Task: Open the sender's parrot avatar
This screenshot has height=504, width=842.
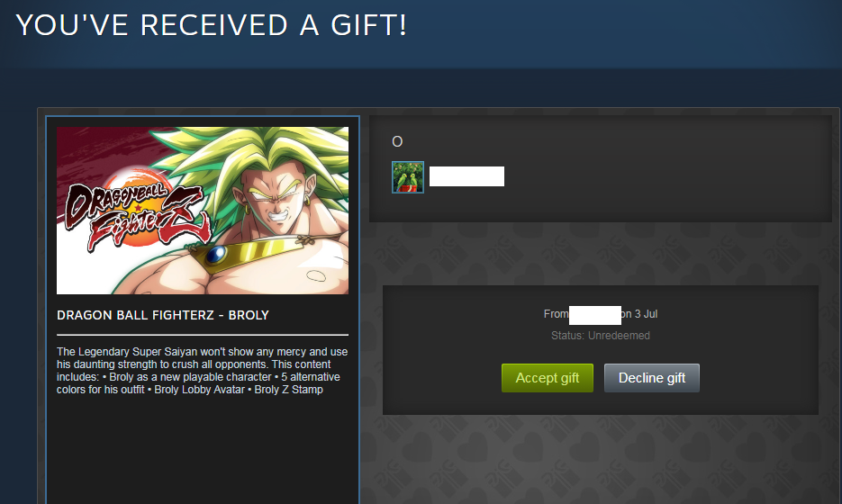Action: click(408, 177)
